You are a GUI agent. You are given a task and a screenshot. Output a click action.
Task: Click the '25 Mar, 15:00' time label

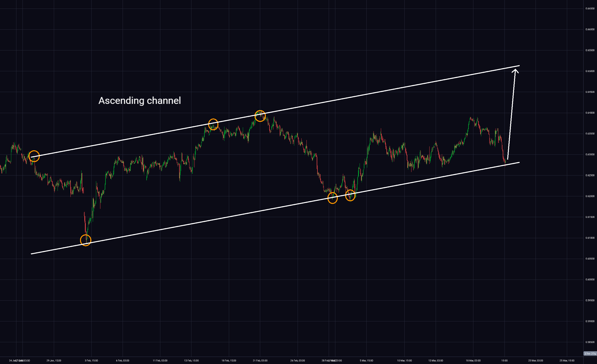tap(567, 361)
